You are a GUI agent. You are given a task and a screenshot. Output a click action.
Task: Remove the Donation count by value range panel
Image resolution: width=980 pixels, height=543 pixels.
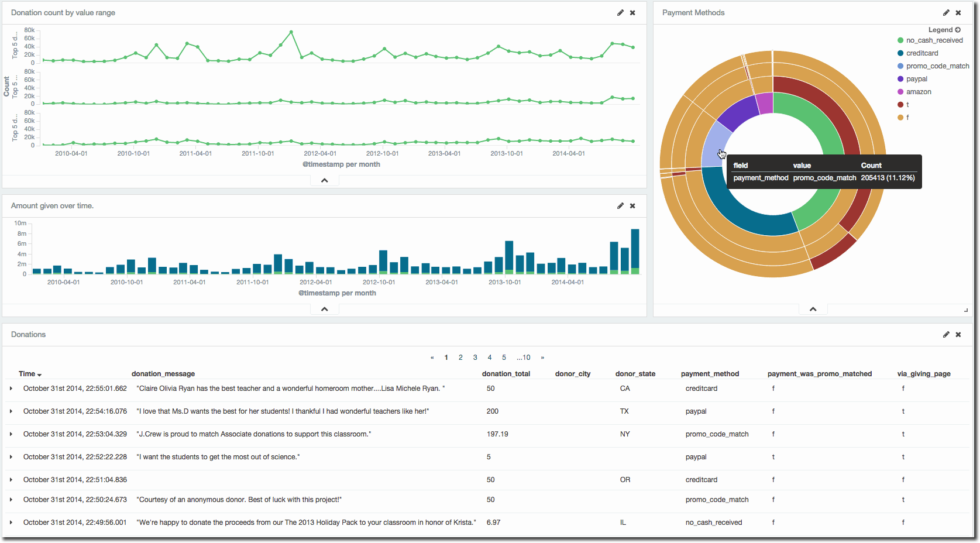click(x=632, y=13)
